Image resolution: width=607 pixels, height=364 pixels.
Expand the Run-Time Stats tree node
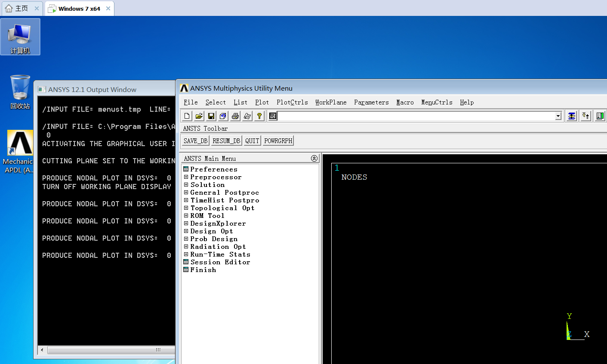click(186, 254)
